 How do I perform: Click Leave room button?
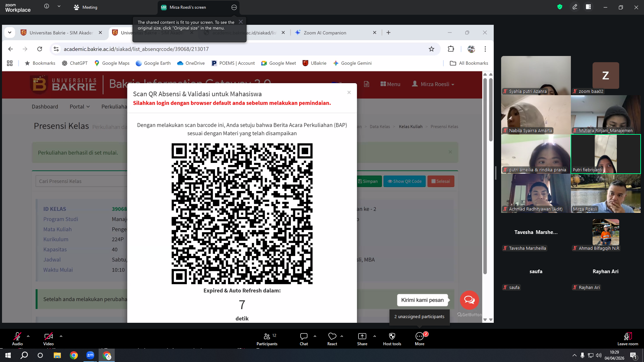tap(628, 339)
